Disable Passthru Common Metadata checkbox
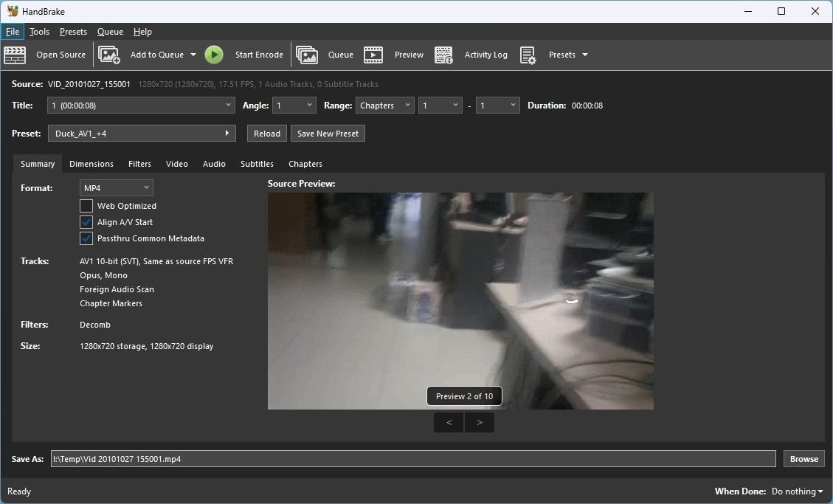 (x=86, y=238)
